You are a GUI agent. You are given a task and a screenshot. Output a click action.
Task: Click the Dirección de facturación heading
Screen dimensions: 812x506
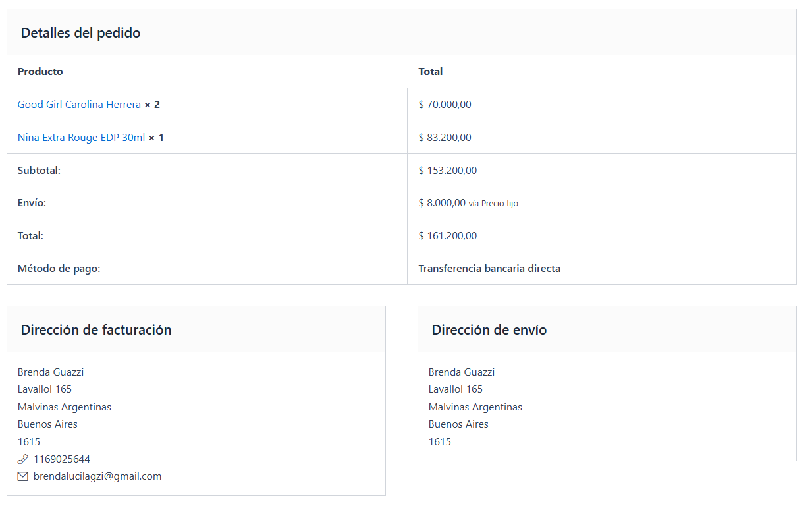click(96, 330)
